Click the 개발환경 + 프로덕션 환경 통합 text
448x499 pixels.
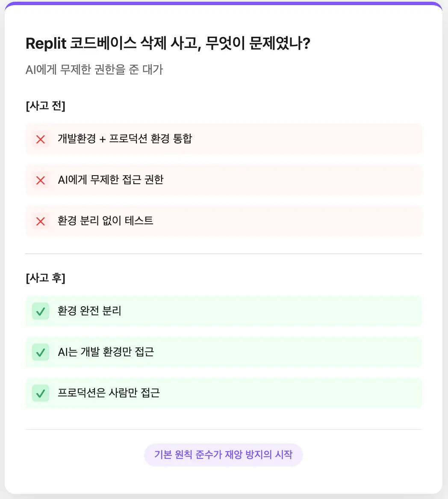pyautogui.click(x=125, y=139)
